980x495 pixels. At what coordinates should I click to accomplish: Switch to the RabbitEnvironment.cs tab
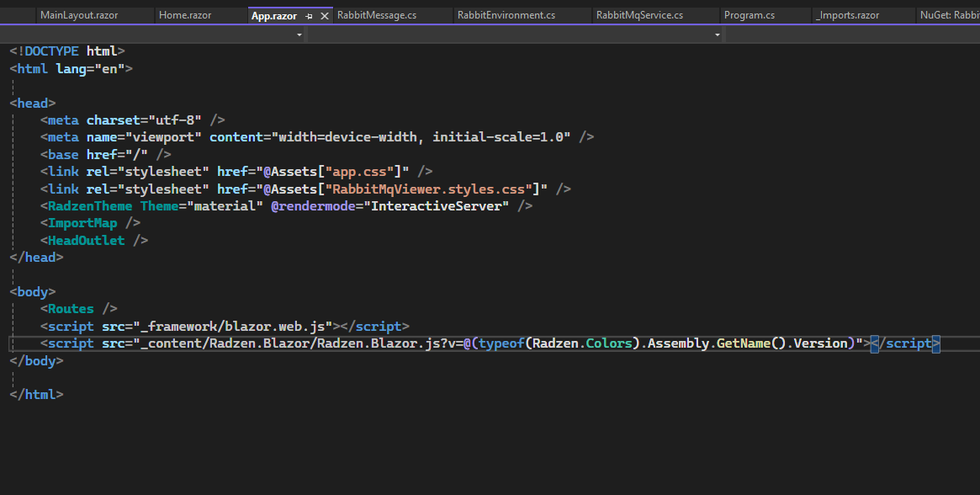point(506,15)
